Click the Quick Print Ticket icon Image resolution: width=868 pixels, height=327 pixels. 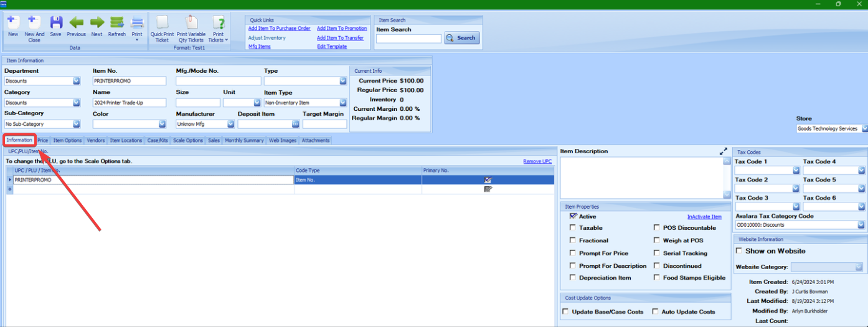(162, 24)
